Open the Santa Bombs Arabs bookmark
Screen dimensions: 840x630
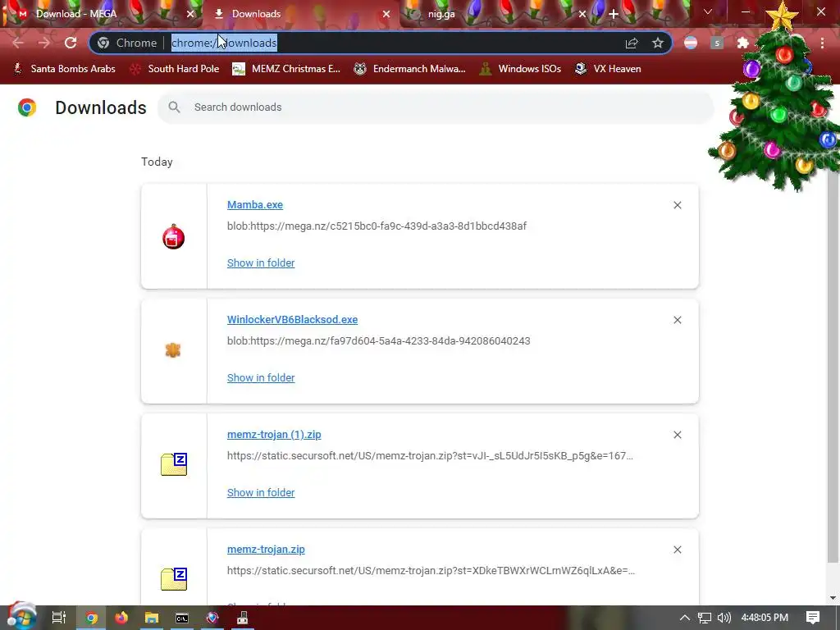[64, 69]
